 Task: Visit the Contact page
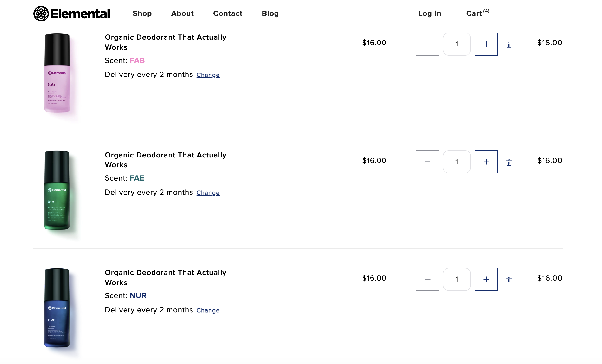pos(228,13)
